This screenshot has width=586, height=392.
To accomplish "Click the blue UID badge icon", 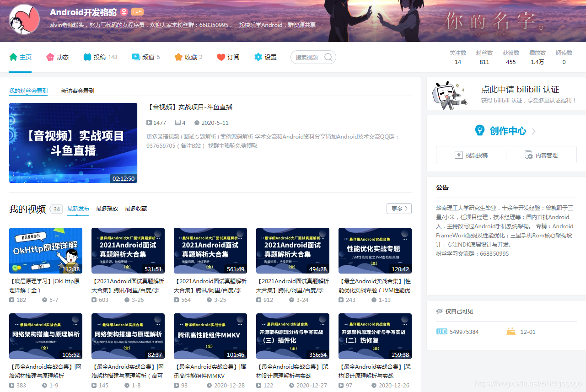I will (442, 332).
